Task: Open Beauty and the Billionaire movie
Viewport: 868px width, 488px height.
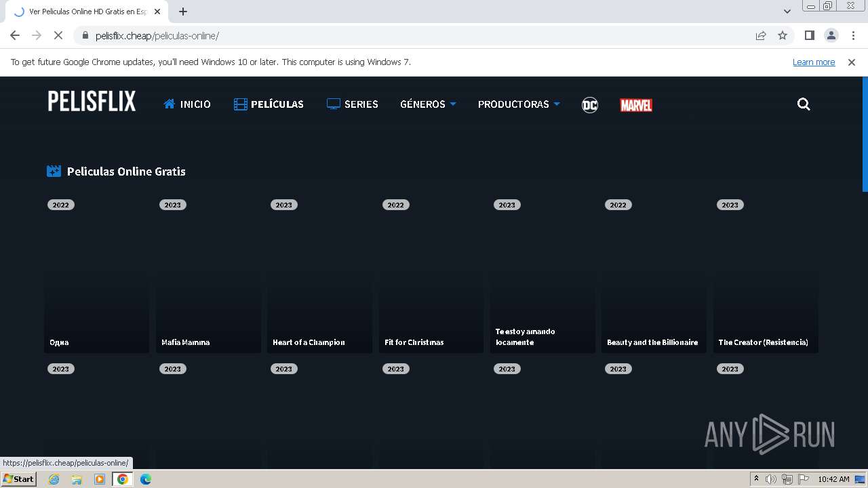Action: tap(654, 274)
